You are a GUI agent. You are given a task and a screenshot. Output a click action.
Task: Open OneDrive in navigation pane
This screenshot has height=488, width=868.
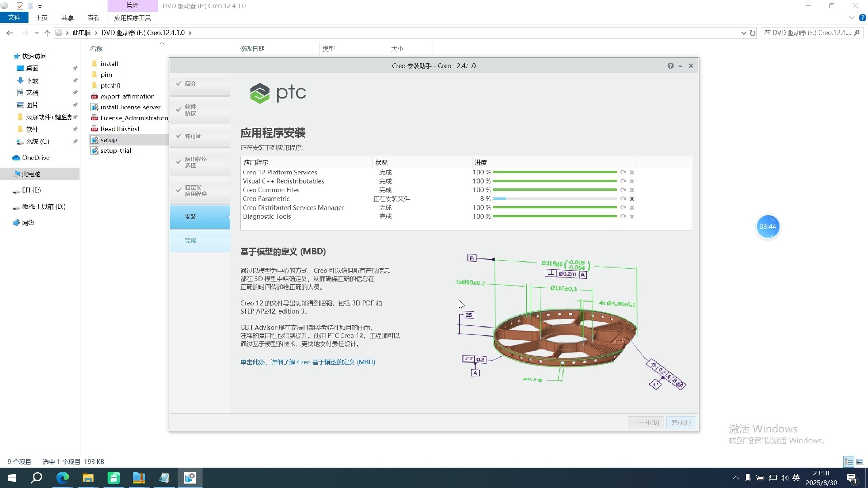click(x=36, y=158)
